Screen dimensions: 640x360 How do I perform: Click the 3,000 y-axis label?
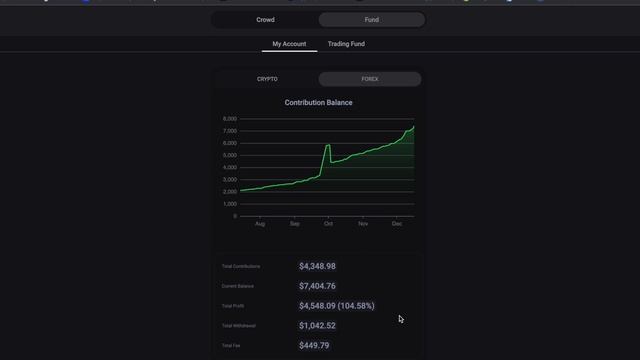coord(230,180)
